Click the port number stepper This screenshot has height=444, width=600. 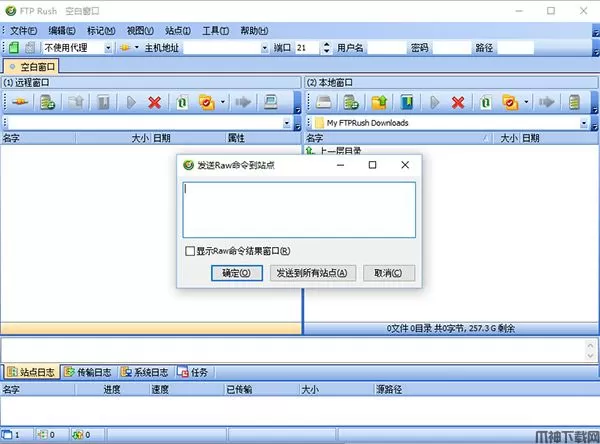(326, 48)
